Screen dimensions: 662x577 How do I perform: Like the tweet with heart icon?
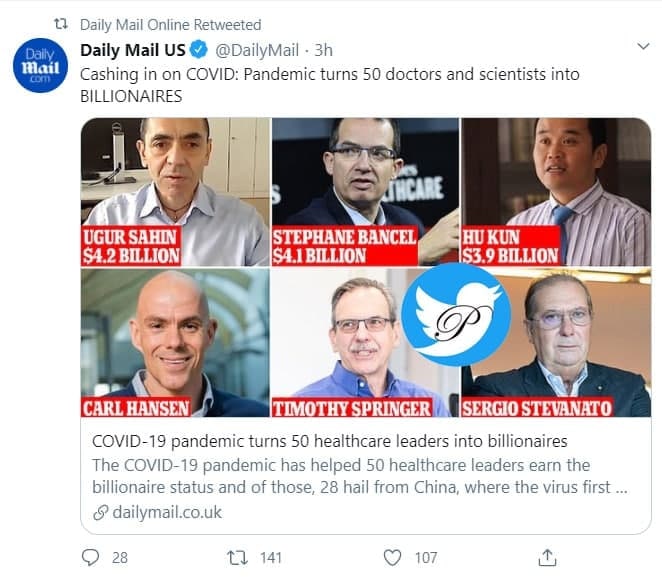[x=393, y=557]
